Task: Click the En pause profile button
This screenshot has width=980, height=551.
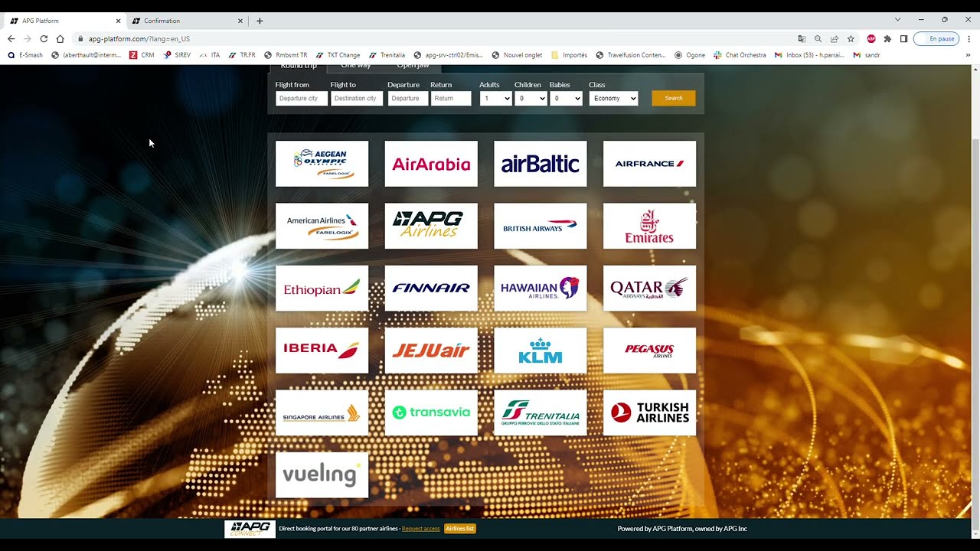Action: pos(936,38)
